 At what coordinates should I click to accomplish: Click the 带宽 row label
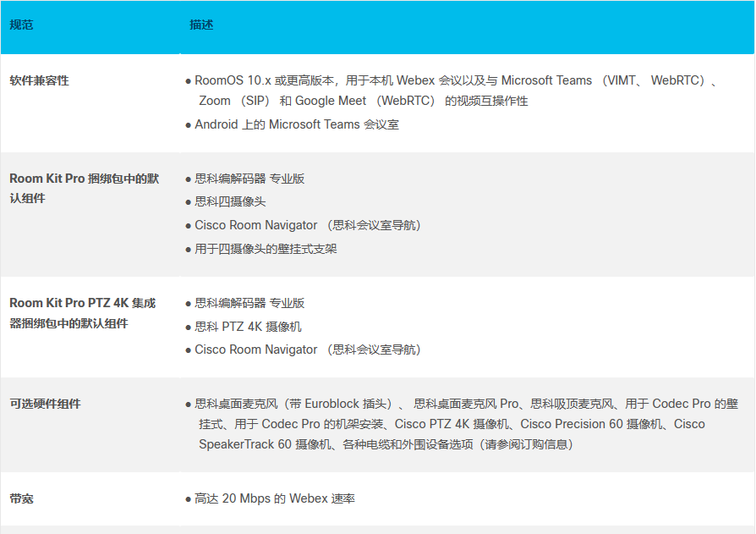click(x=21, y=498)
